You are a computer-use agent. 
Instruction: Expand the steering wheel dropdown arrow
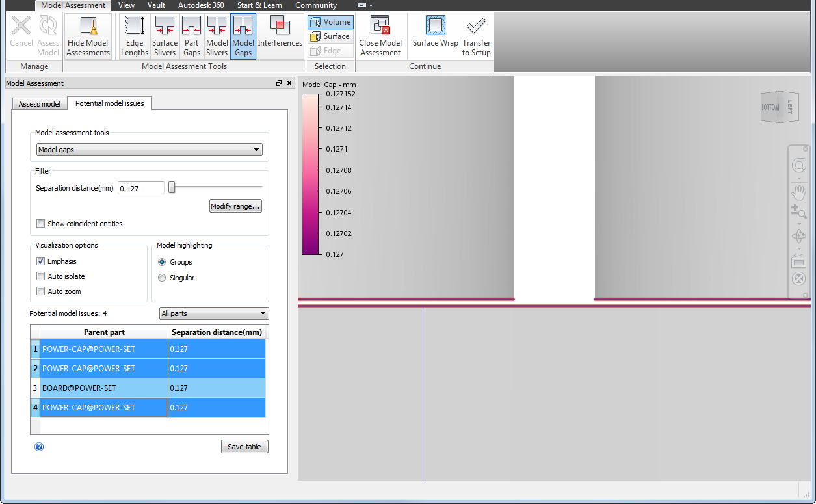point(798,178)
